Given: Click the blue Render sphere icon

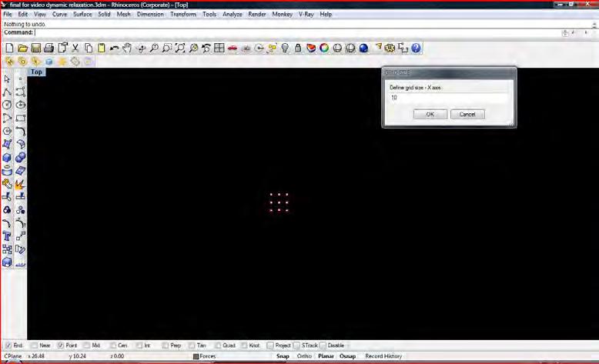Looking at the screenshot, I should point(363,48).
